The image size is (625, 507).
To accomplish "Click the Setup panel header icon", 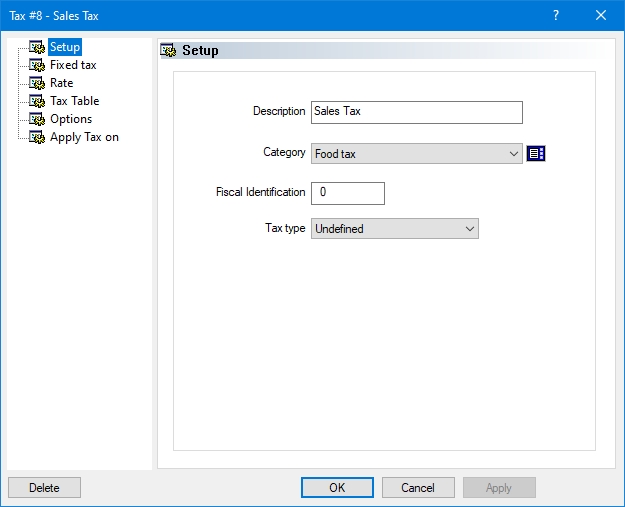I will click(169, 50).
